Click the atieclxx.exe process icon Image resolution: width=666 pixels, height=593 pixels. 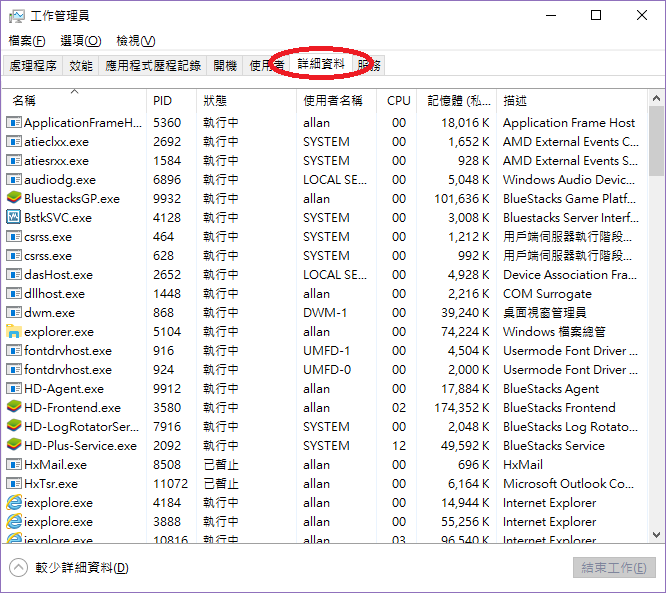14,141
